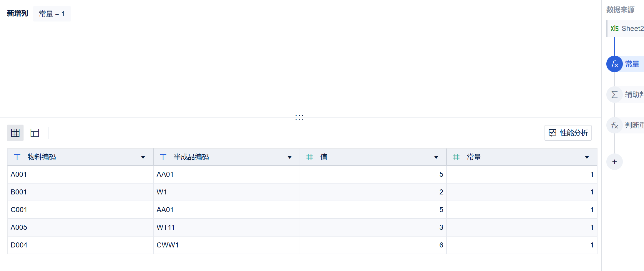Switch to the table grid view icon

(15, 133)
